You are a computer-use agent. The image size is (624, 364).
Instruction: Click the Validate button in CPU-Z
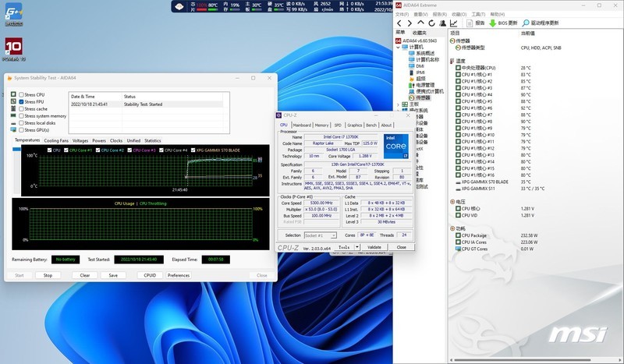(x=374, y=247)
